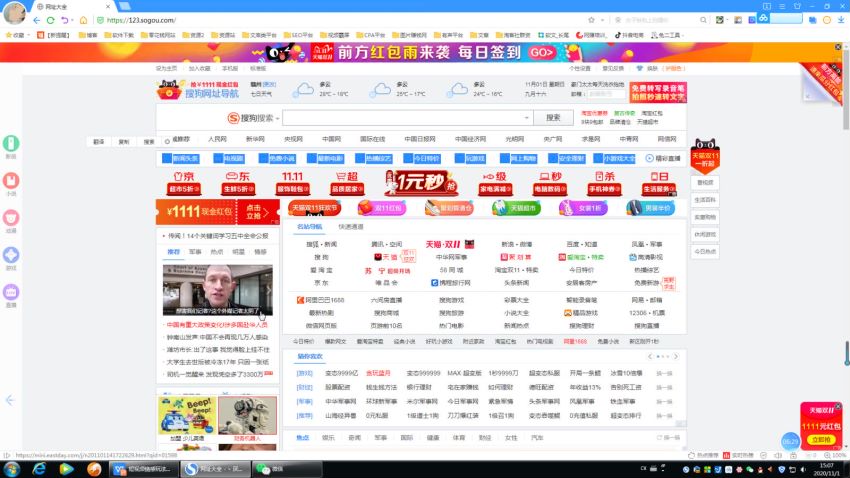The width and height of the screenshot is (850, 478).
Task: Play the news video thumbnail
Action: point(217,290)
